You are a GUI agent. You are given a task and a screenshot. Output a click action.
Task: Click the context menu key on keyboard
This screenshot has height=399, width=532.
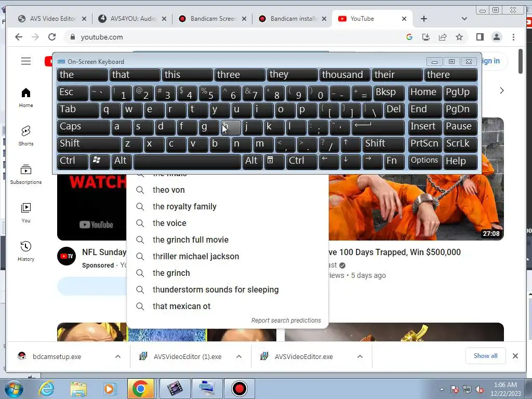[274, 161]
